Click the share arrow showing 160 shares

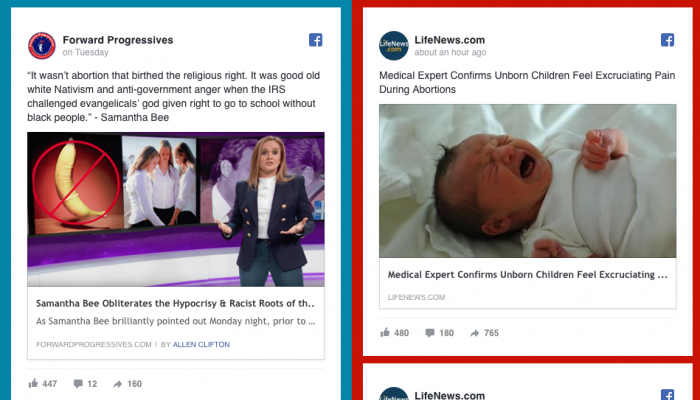117,383
